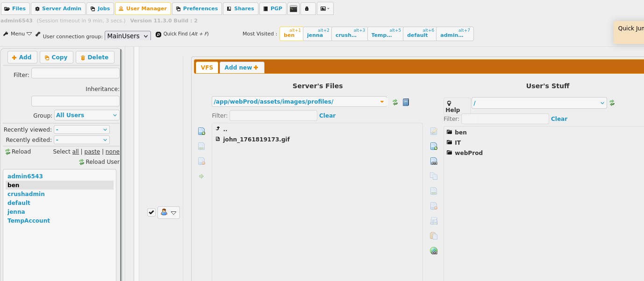This screenshot has width=644, height=281.
Task: Click the blue book icon beside server path
Action: (x=406, y=102)
